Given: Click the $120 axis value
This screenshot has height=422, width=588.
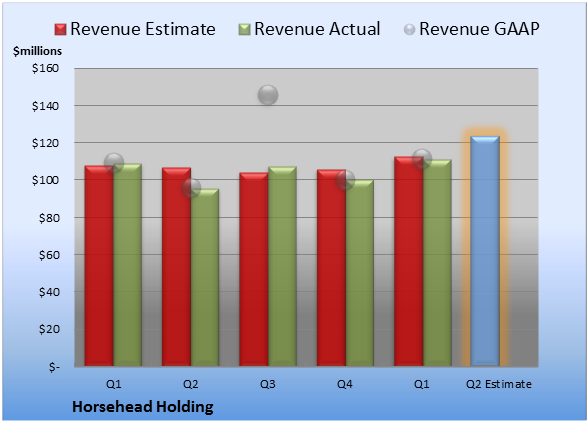Looking at the screenshot, I should point(45,143).
